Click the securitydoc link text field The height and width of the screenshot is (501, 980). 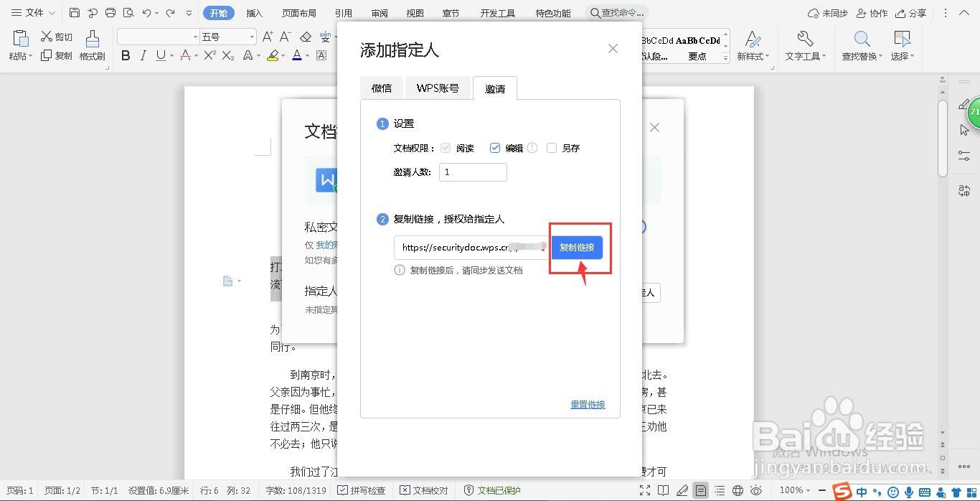471,247
